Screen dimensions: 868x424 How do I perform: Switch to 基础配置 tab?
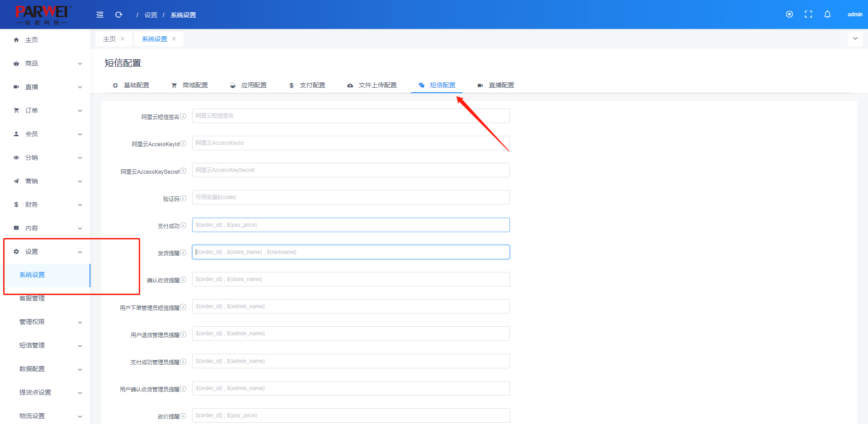click(x=131, y=85)
